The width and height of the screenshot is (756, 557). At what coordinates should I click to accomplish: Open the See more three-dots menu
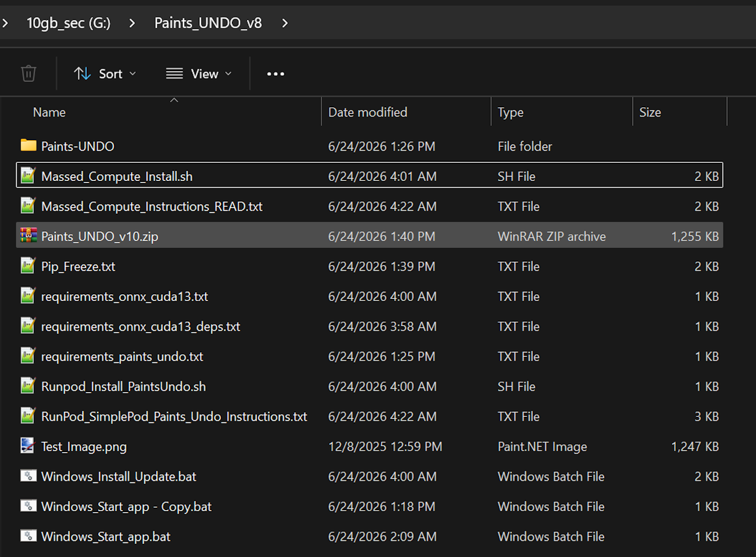point(276,74)
